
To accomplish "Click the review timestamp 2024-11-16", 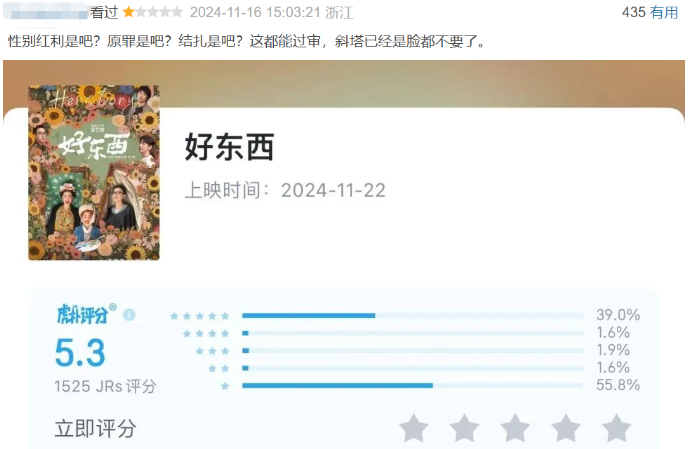I will click(x=226, y=12).
